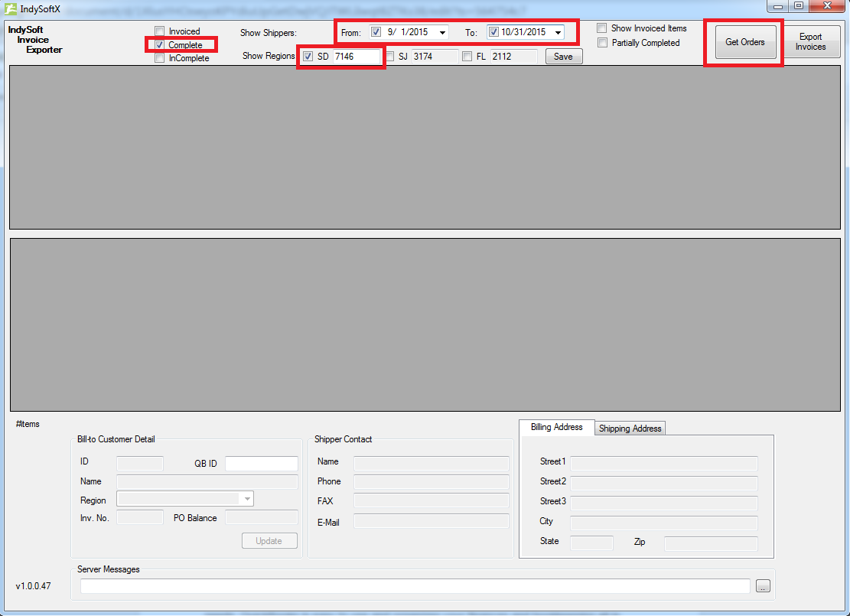
Task: Click the IndySoftX title bar app icon
Action: pos(10,8)
